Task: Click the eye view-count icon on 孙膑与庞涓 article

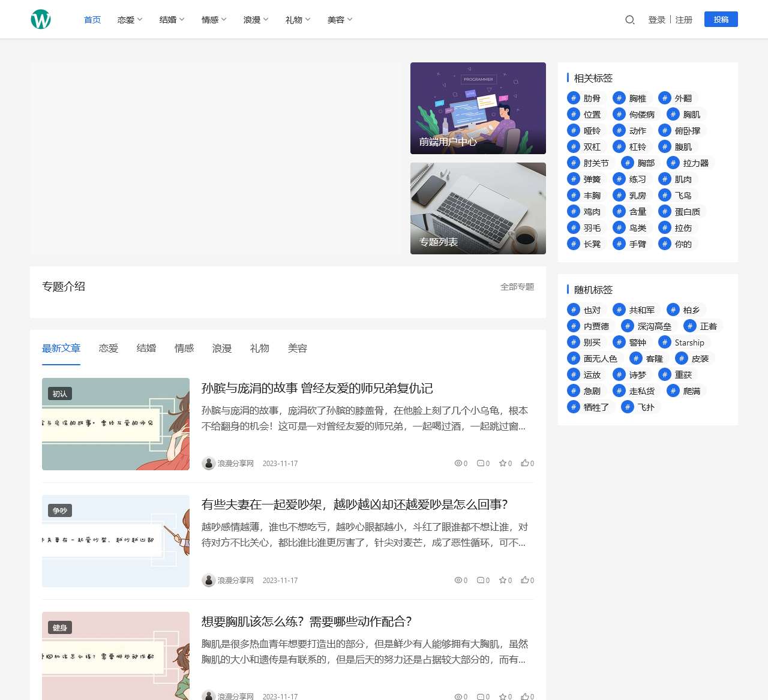Action: [457, 463]
